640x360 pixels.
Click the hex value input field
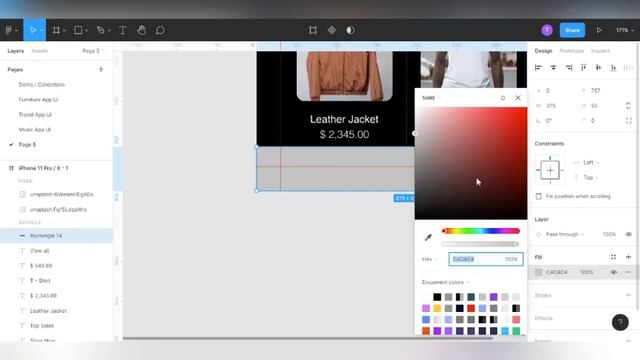(x=486, y=259)
